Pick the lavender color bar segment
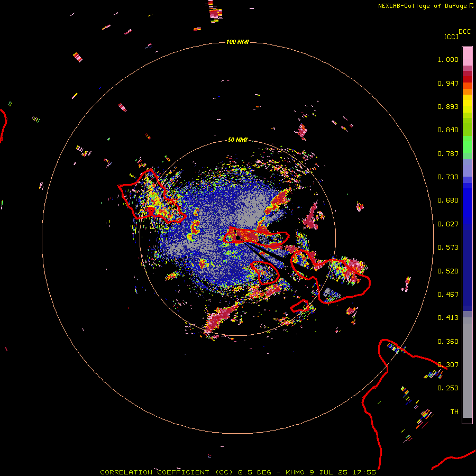This screenshot has height=476, width=476. click(x=467, y=168)
